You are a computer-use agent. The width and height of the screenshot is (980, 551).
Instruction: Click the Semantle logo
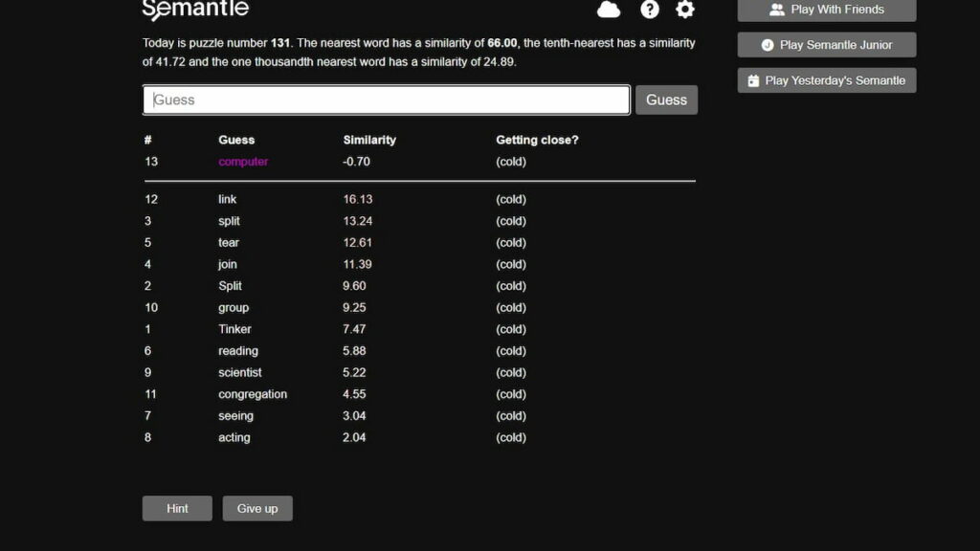pyautogui.click(x=195, y=10)
